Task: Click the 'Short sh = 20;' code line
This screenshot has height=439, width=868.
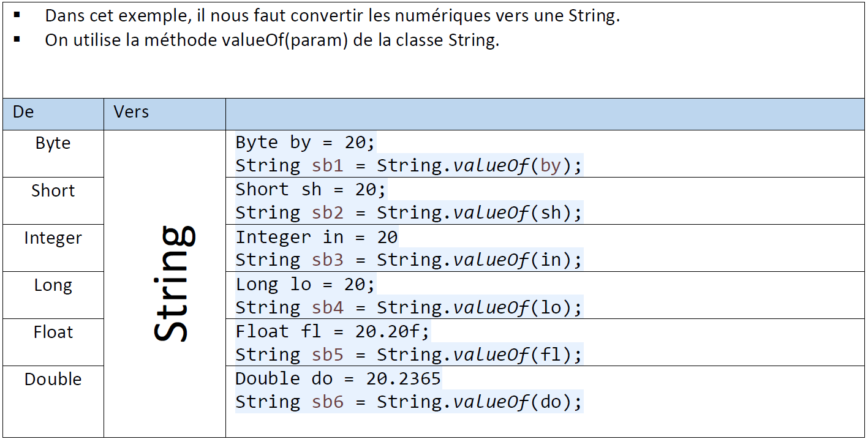Action: coord(311,190)
